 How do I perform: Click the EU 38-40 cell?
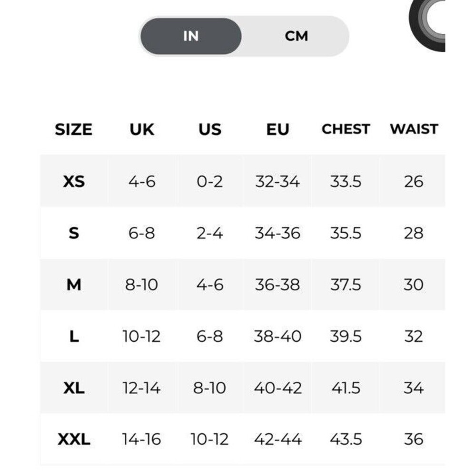(x=278, y=337)
